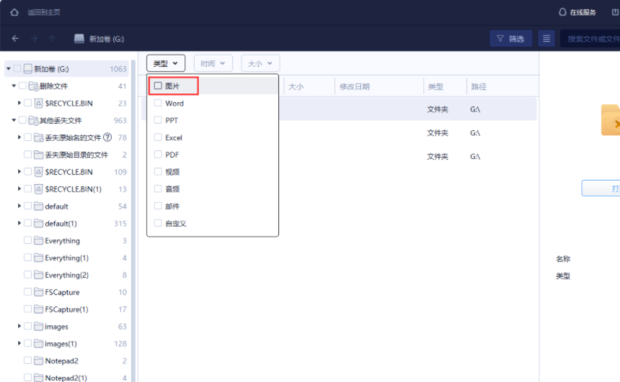Check the 视频 filter option

click(x=158, y=171)
